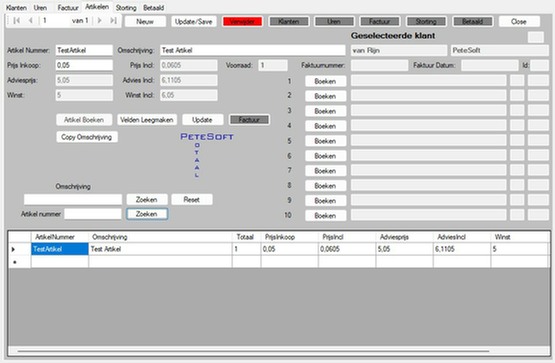
Task: Sort by AdviesIncl column header
Action: (462, 237)
